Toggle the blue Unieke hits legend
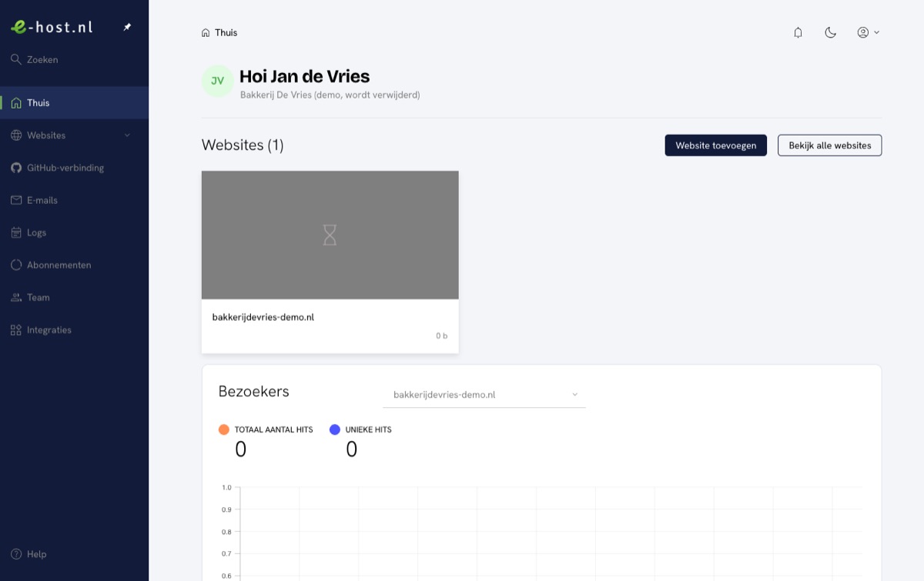The width and height of the screenshot is (924, 581). point(360,429)
